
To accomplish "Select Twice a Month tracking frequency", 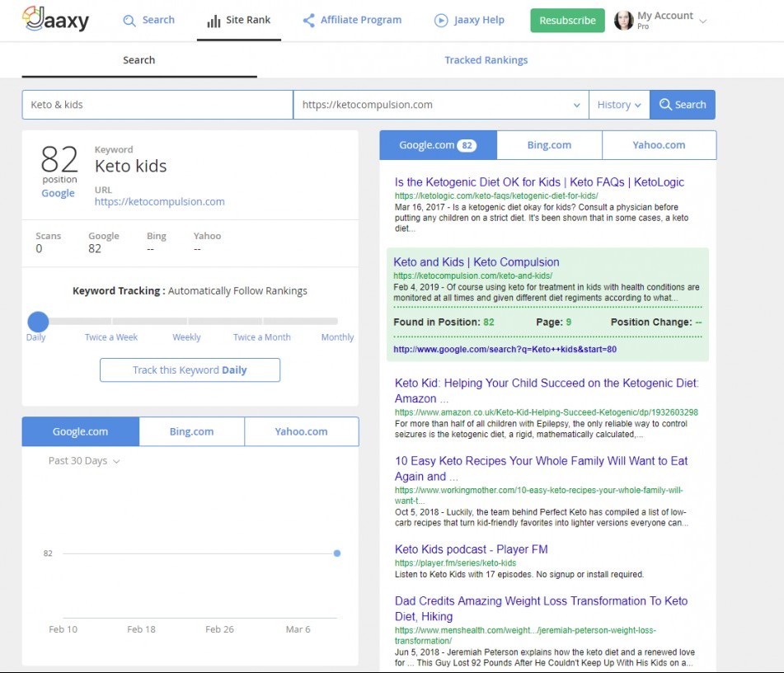I will coord(261,337).
